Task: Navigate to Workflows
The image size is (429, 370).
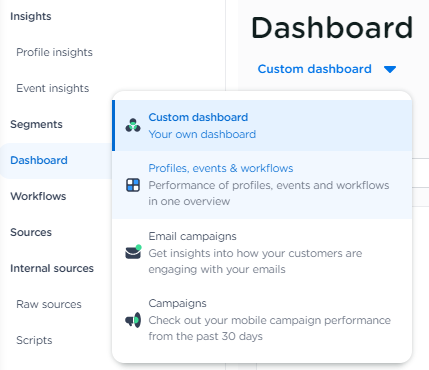Action: tap(38, 196)
